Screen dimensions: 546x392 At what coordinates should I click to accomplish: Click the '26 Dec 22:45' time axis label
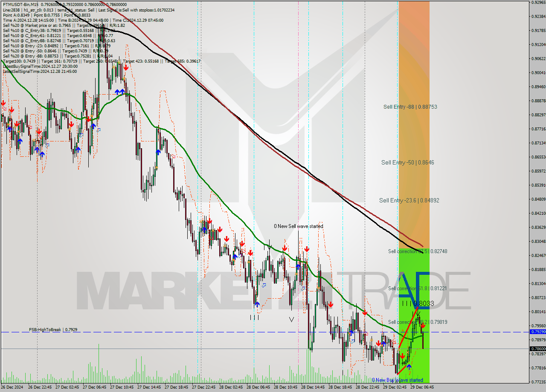(x=40, y=387)
